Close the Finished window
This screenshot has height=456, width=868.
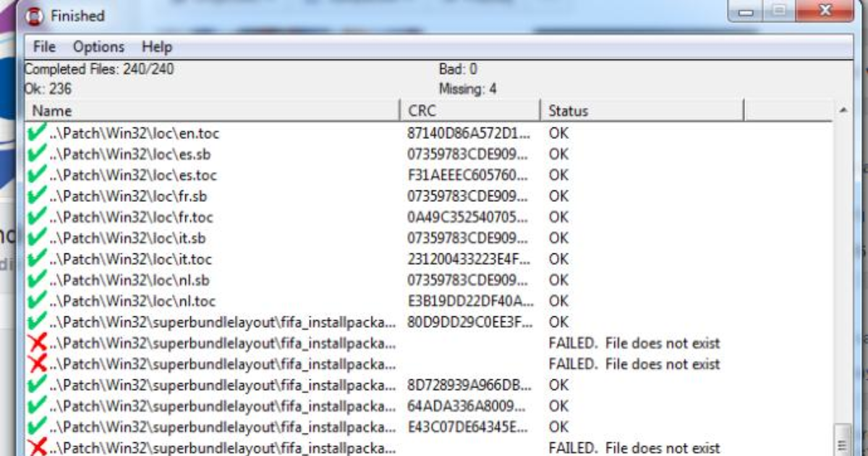coord(824,12)
